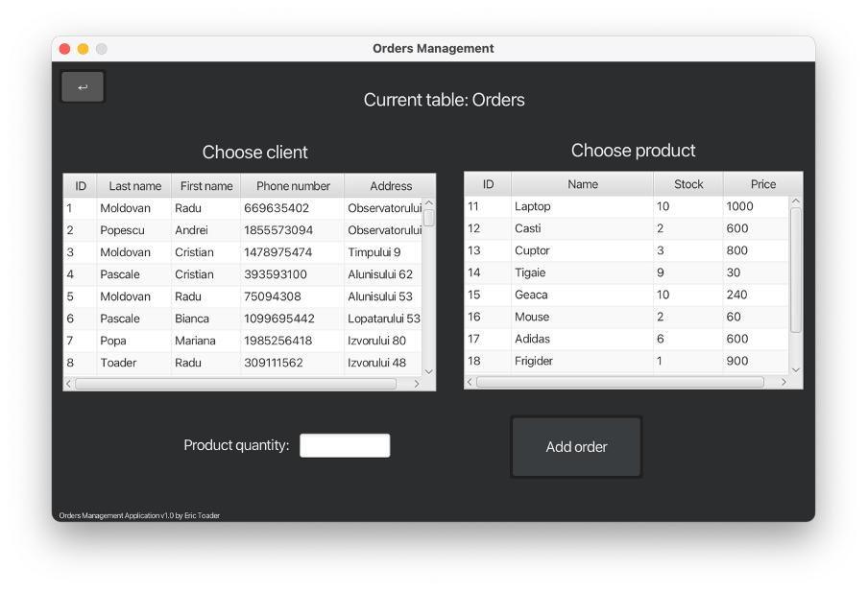The image size is (868, 591).
Task: Focus the Product quantity input field
Action: click(345, 445)
